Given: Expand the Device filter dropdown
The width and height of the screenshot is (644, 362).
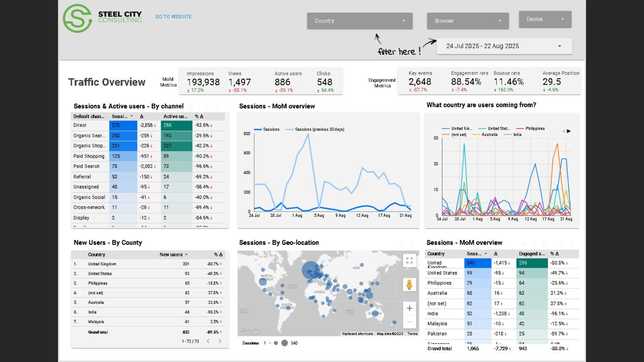Looking at the screenshot, I should coord(545,19).
